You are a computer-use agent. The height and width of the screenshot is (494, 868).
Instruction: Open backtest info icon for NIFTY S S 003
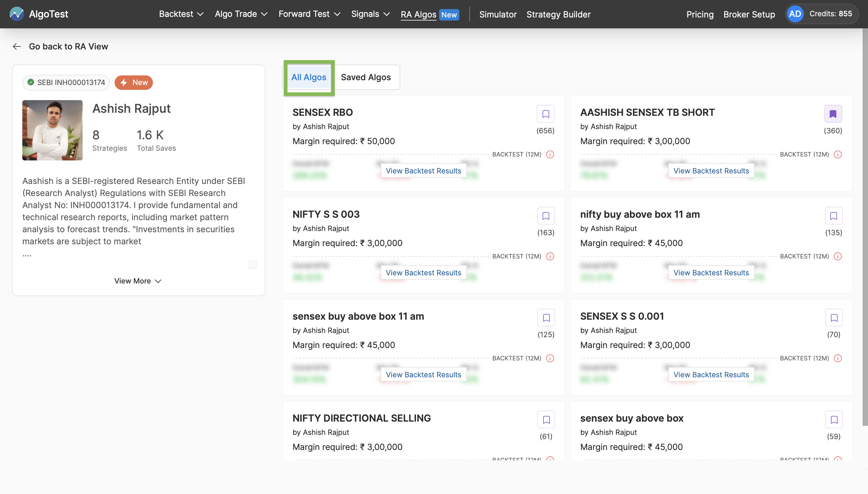click(550, 256)
